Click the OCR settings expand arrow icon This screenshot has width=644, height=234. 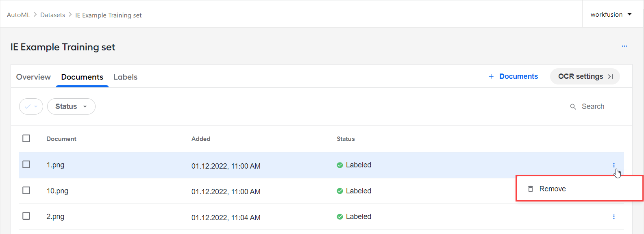pyautogui.click(x=610, y=76)
